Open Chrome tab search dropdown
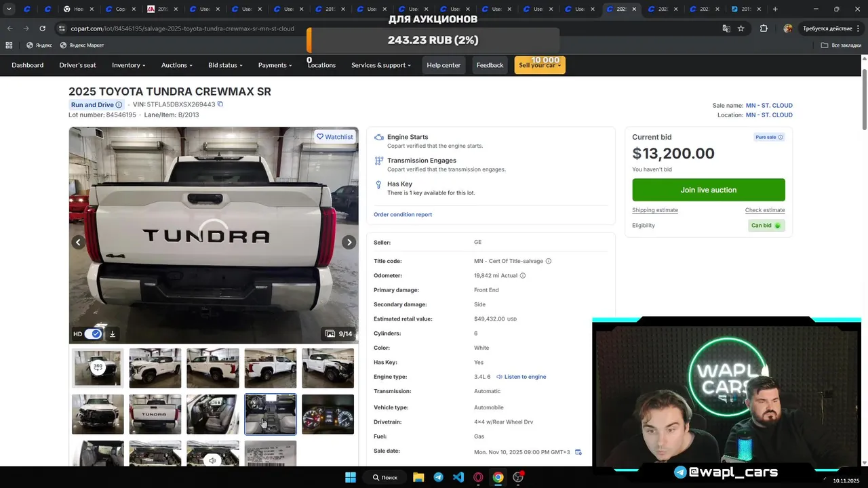Viewport: 868px width, 488px height. [x=9, y=9]
